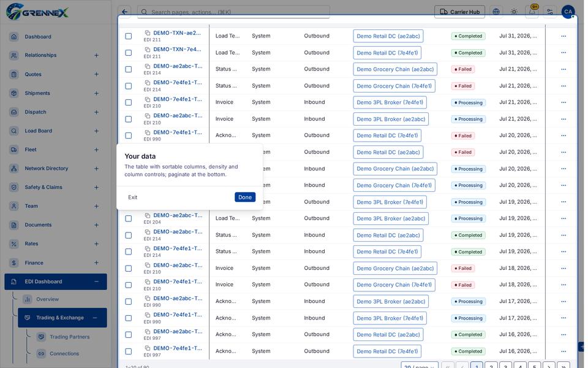This screenshot has width=588, height=368.
Task: Tick checkbox of Retail DC (ae2abc) Jul 16 row
Action: point(128,335)
